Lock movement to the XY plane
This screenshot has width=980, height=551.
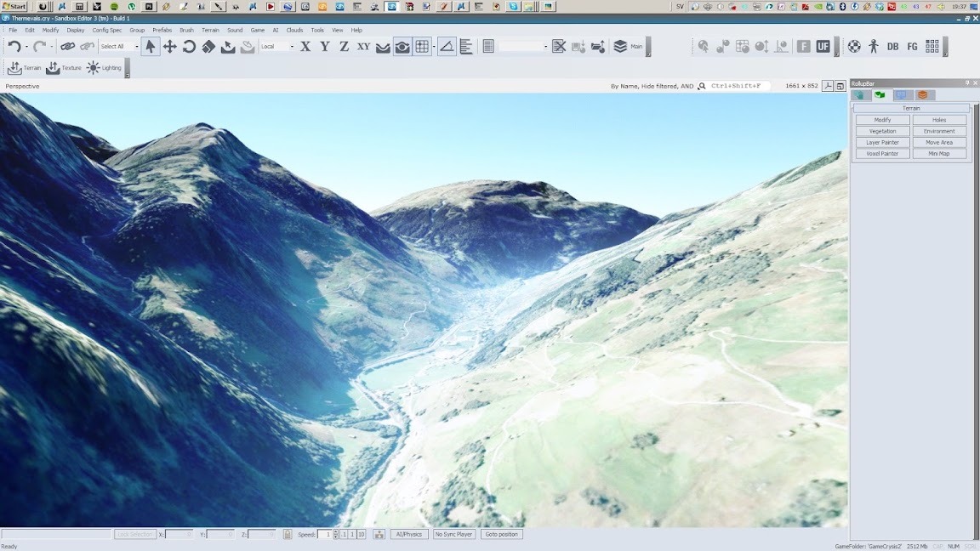(363, 46)
